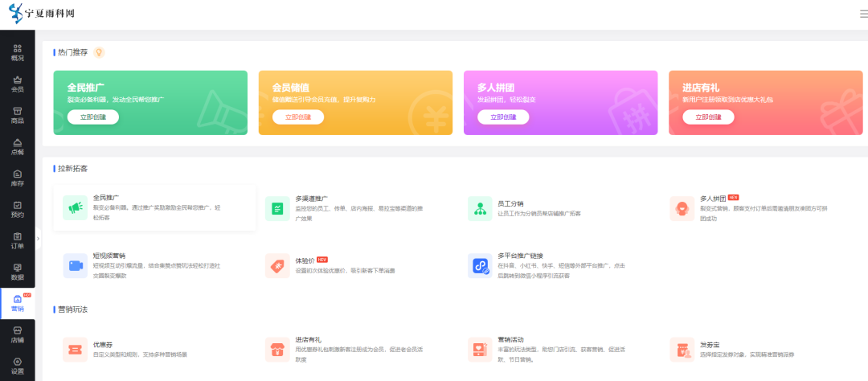
Task: Click the 营销玩法 section heading
Action: click(x=72, y=309)
